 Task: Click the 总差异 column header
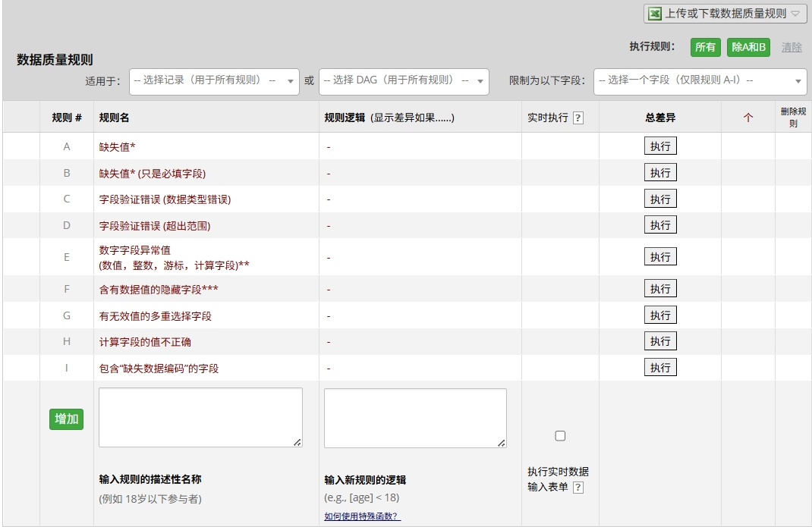[x=660, y=118]
